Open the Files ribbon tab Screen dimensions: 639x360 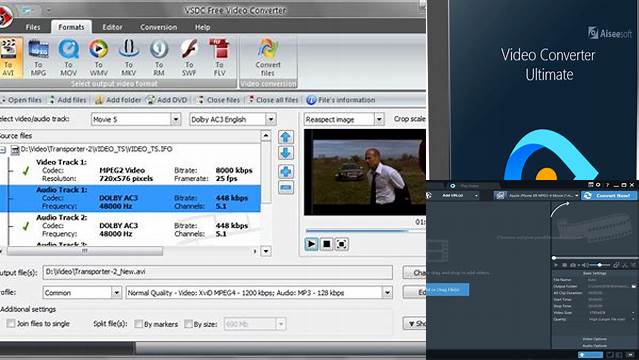click(x=33, y=27)
